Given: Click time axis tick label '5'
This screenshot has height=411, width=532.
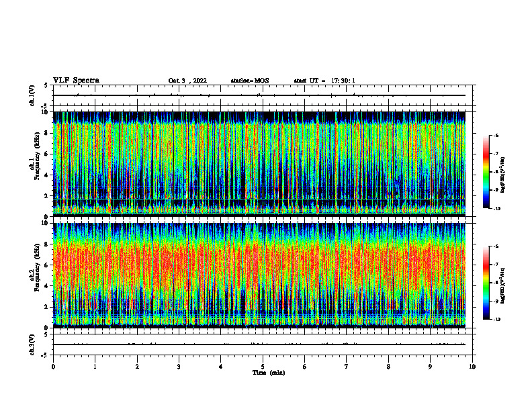Looking at the screenshot, I should (x=263, y=367).
